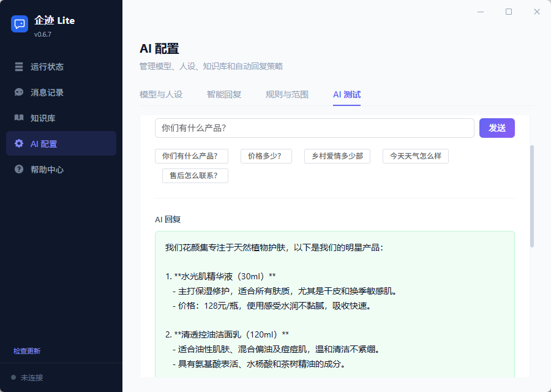
Task: Click the 发送 send button
Action: click(497, 127)
